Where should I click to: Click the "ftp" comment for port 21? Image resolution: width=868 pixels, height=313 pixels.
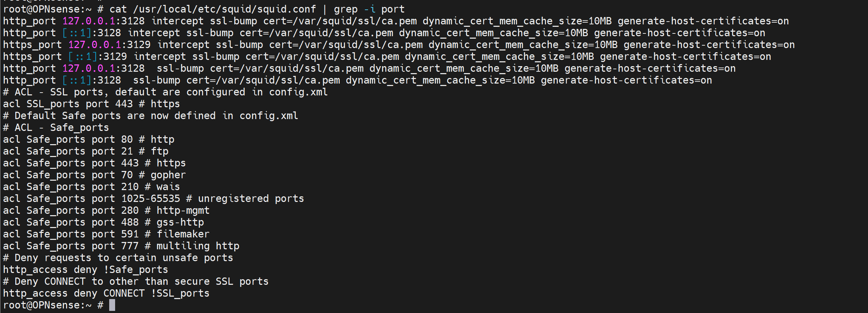[x=160, y=151]
